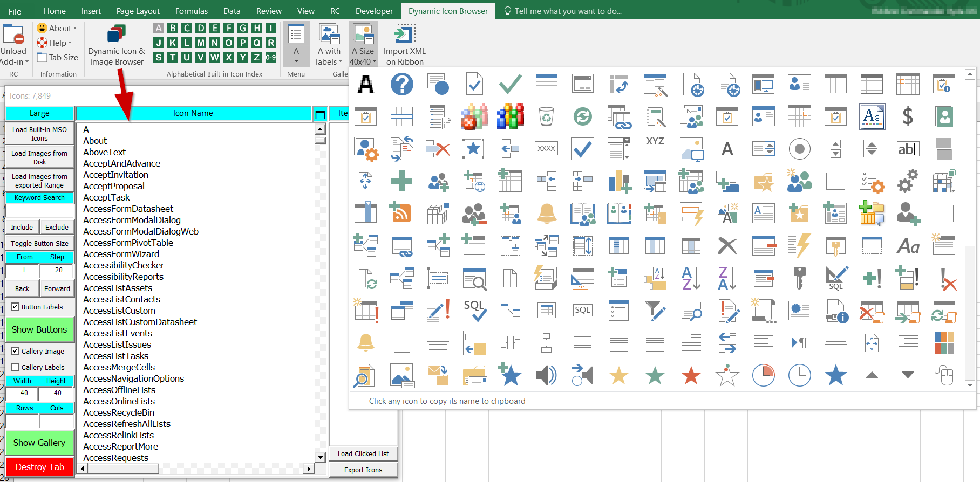980x482 pixels.
Task: Click the Width value field
Action: [x=22, y=393]
